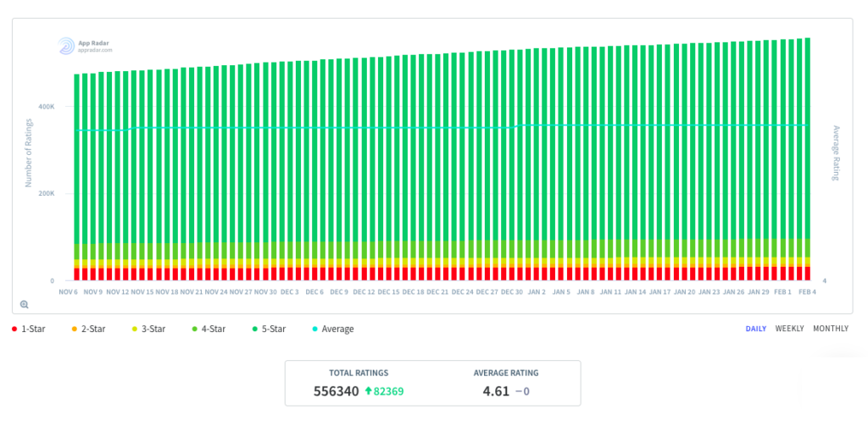
Task: Click the DEC 24 axis label
Action: coord(462,291)
